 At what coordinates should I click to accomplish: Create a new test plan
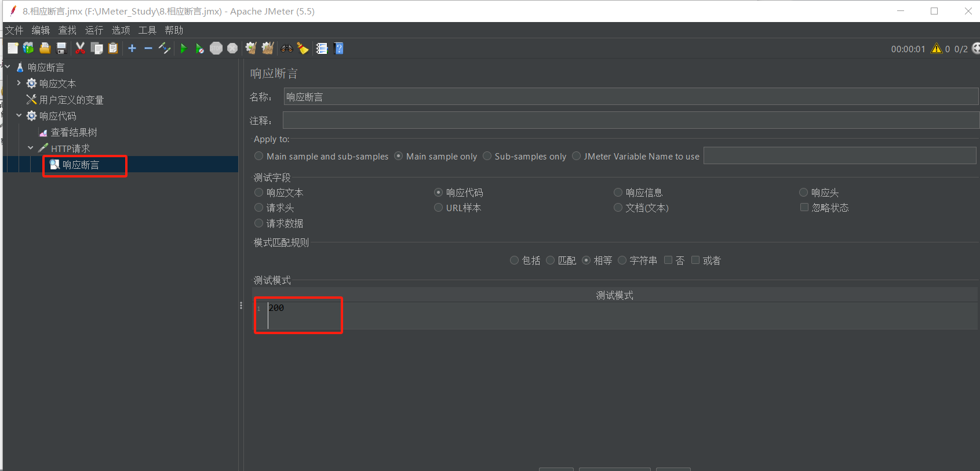point(13,48)
